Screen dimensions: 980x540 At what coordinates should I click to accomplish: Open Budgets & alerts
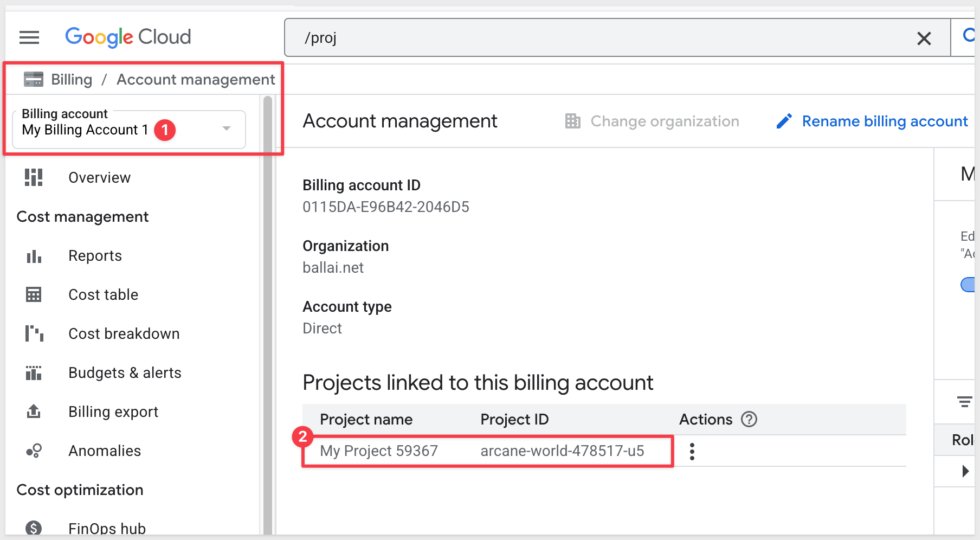[125, 373]
